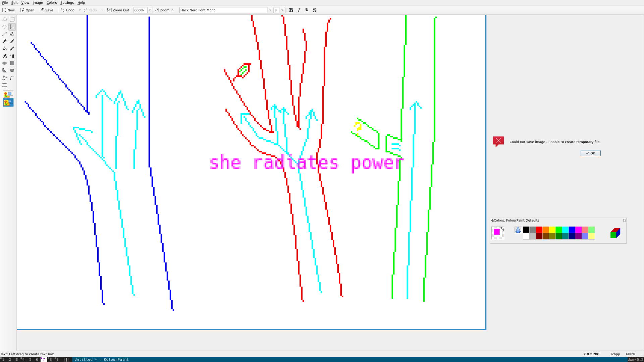Click OK on the save error dialog
The height and width of the screenshot is (362, 644).
590,153
